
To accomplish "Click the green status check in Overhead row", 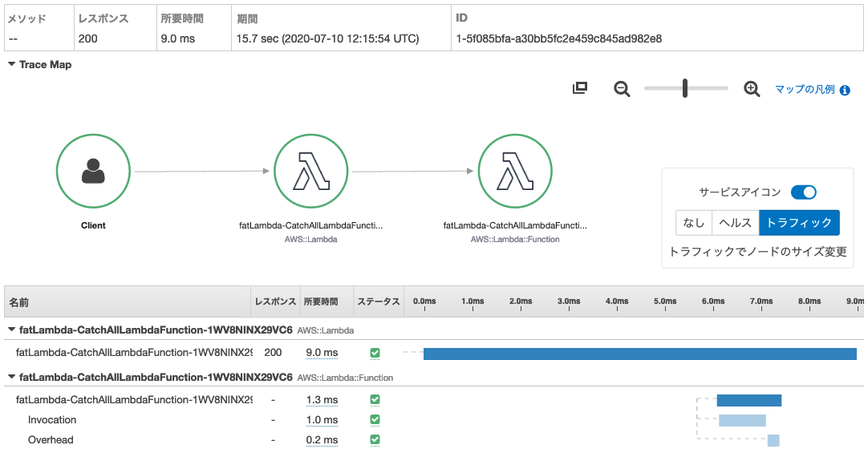I will click(375, 440).
